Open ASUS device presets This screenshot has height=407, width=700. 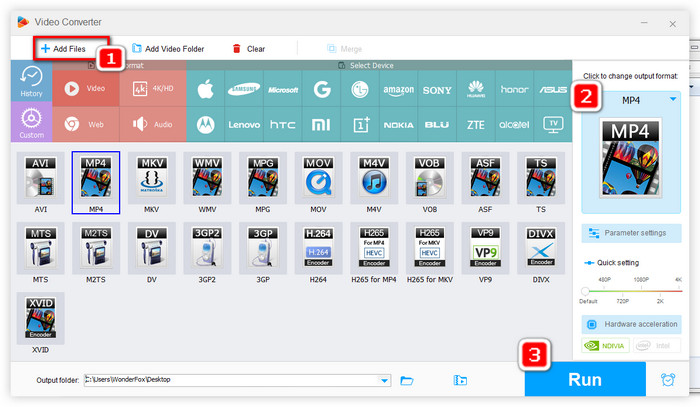(x=553, y=89)
